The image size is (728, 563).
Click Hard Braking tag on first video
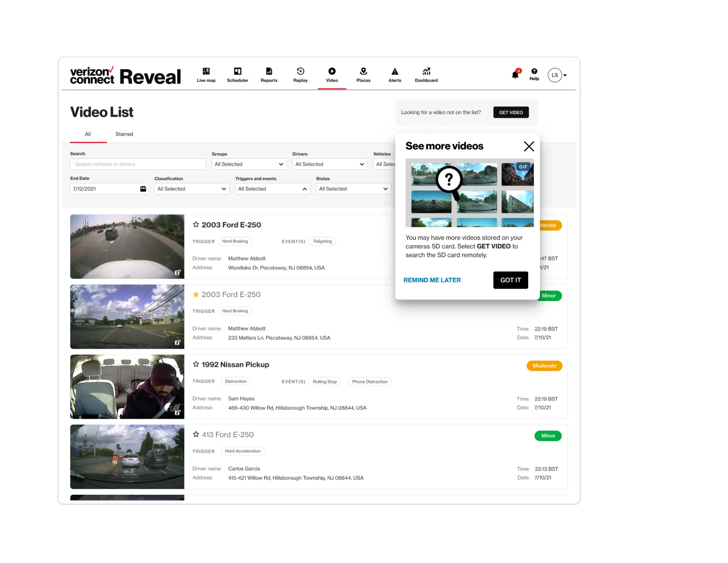click(x=235, y=241)
